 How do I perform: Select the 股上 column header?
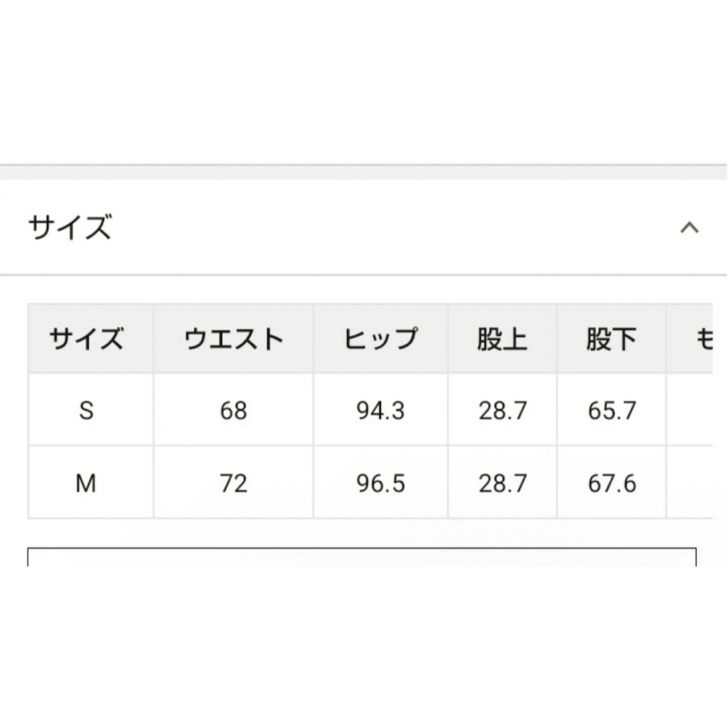pyautogui.click(x=502, y=339)
